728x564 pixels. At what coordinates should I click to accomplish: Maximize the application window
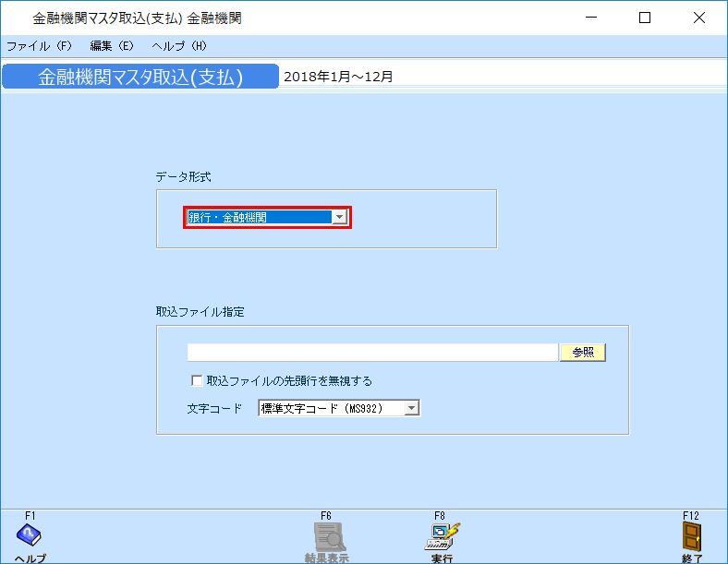click(645, 18)
